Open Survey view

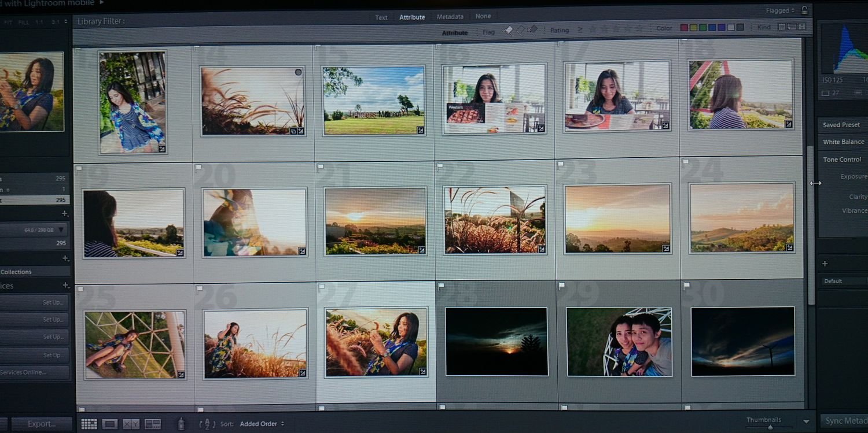(x=153, y=424)
